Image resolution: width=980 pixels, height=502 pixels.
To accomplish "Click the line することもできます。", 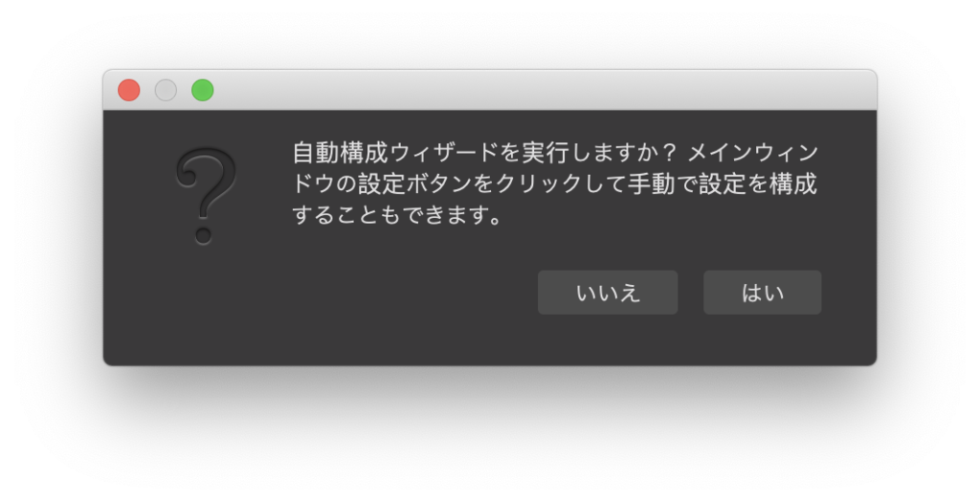I will coord(397,215).
